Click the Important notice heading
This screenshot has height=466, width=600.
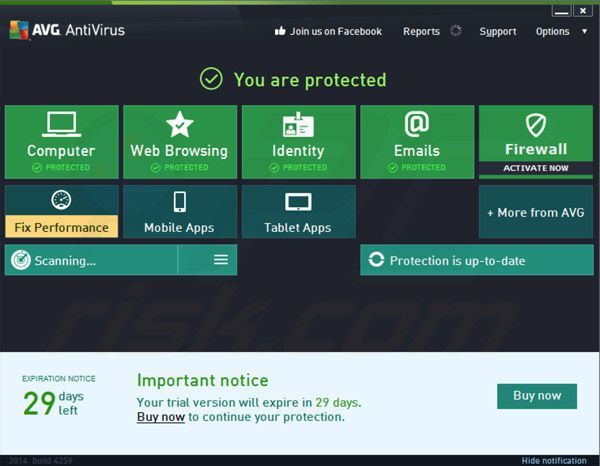[203, 380]
